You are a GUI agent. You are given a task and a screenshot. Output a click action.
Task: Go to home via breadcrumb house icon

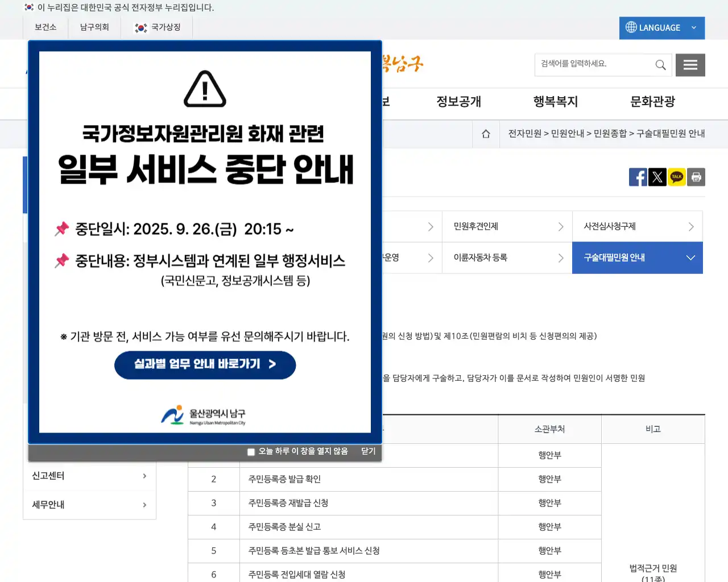pyautogui.click(x=486, y=134)
